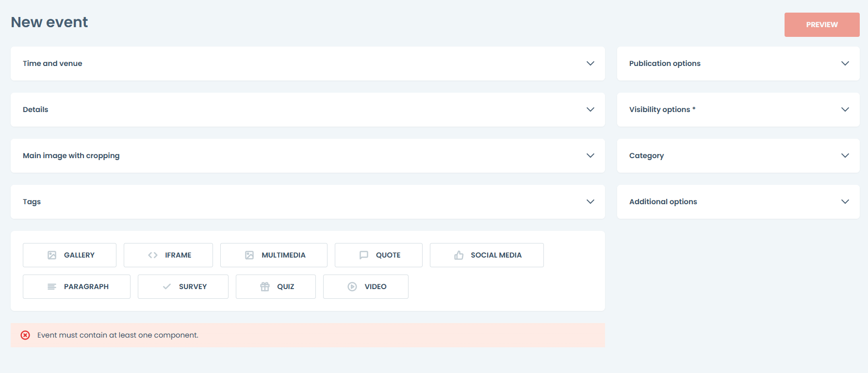Add an IFRAME component
Viewport: 868px width, 373px height.
click(x=168, y=255)
